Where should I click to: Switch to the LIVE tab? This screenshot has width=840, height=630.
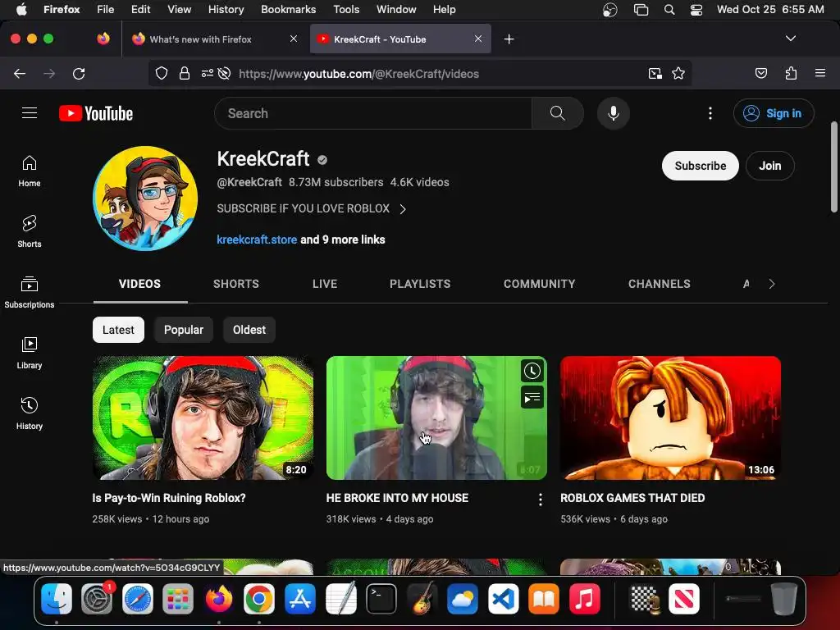[x=325, y=284]
